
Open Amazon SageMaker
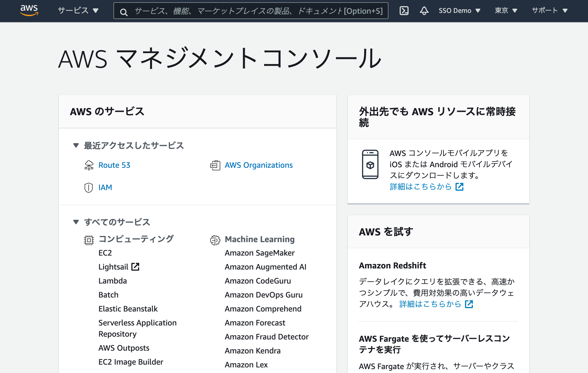(260, 253)
